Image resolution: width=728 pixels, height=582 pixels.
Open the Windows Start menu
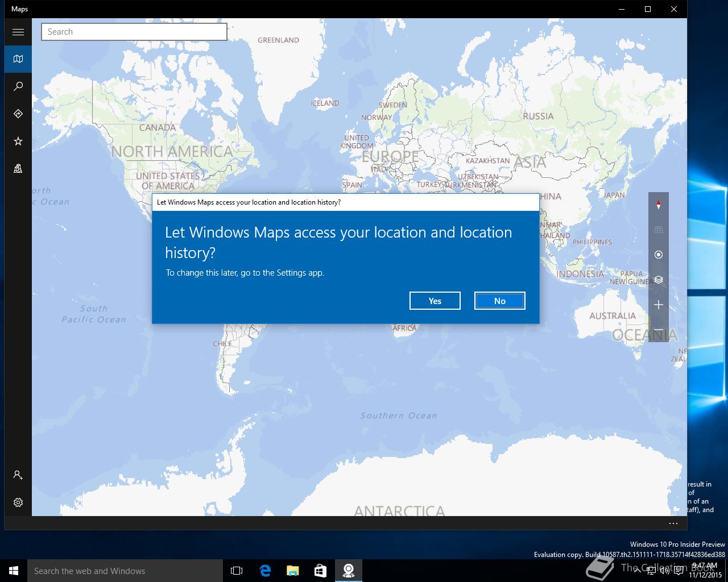coord(14,571)
